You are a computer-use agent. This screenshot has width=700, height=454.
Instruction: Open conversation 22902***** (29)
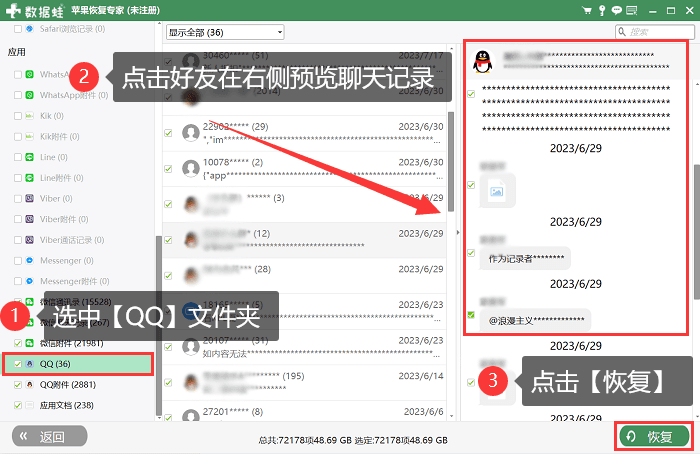pyautogui.click(x=304, y=133)
